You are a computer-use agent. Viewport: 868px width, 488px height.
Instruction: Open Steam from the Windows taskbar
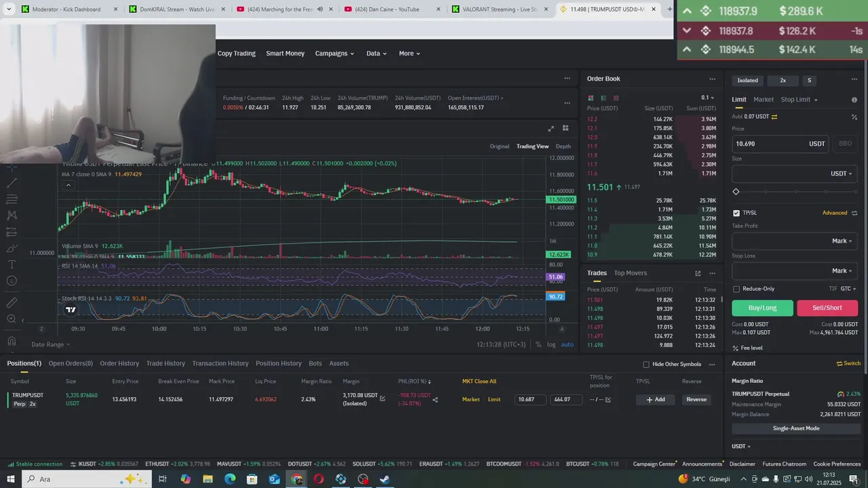[x=384, y=479]
